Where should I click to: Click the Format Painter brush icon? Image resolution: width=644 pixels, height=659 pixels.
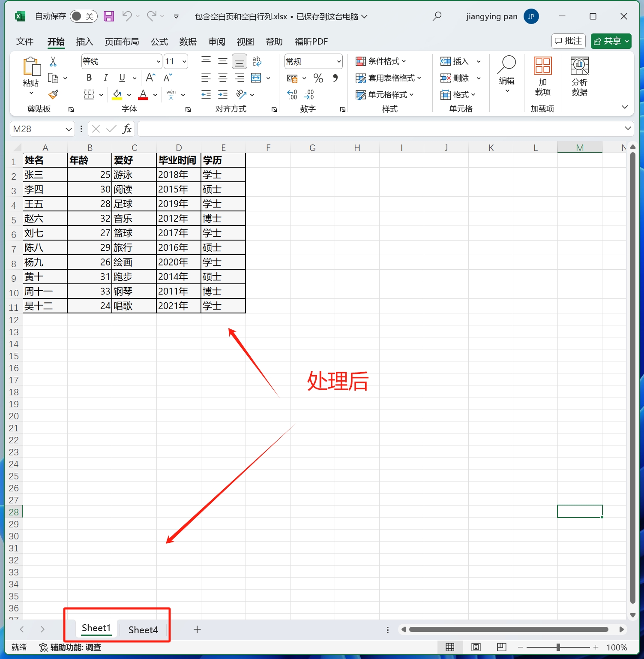tap(53, 94)
